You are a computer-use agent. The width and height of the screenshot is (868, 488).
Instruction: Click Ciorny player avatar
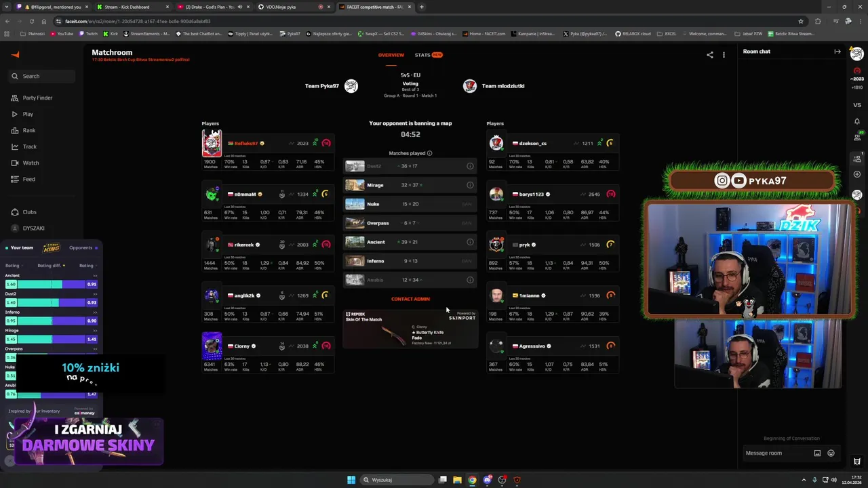212,346
